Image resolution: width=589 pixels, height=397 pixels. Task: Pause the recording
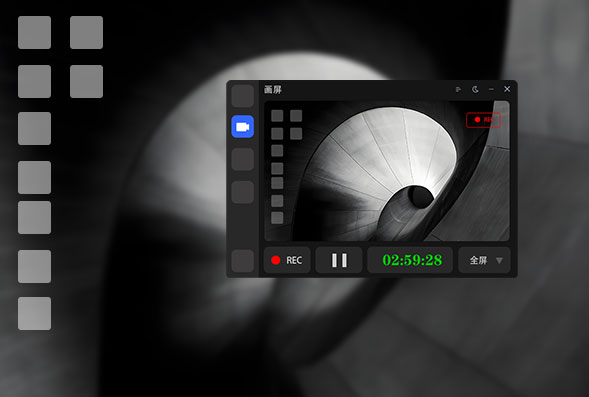[x=339, y=260]
